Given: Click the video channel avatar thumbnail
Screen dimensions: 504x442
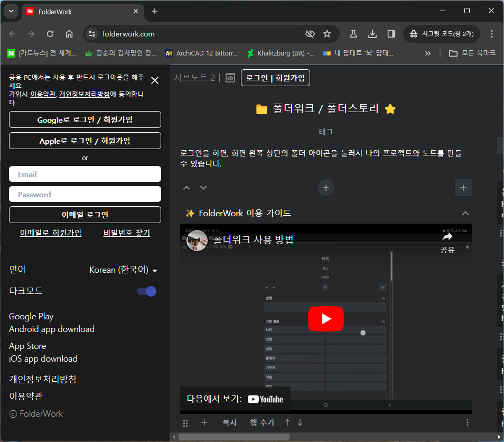Looking at the screenshot, I should click(x=197, y=241).
